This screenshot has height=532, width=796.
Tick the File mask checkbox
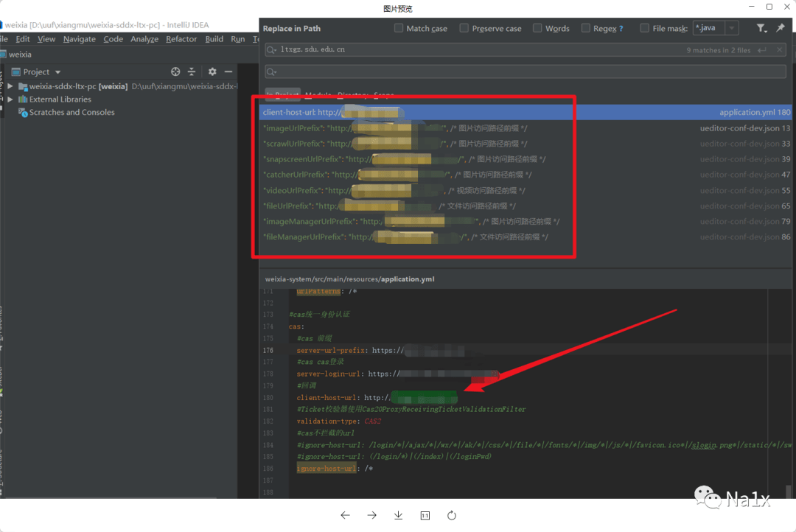click(x=645, y=28)
